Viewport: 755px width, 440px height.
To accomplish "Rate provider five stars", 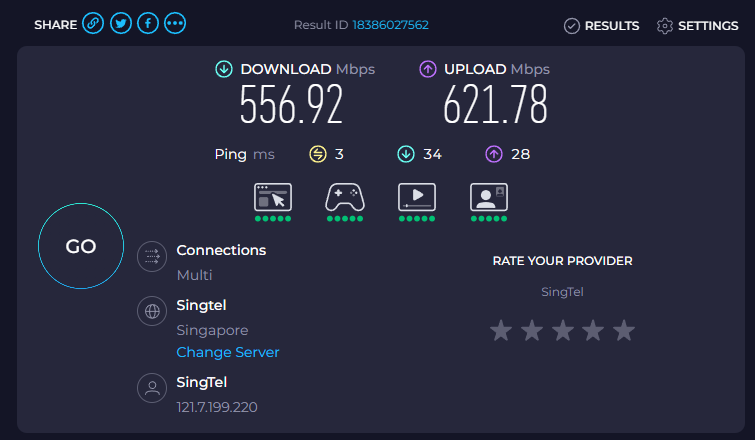I will (624, 330).
